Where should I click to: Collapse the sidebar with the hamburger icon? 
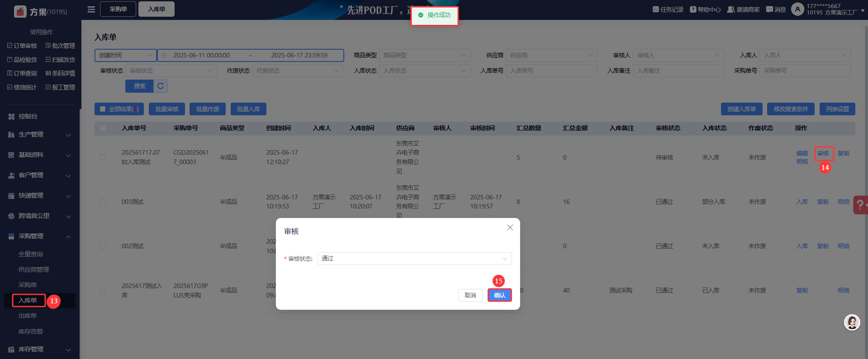point(91,9)
